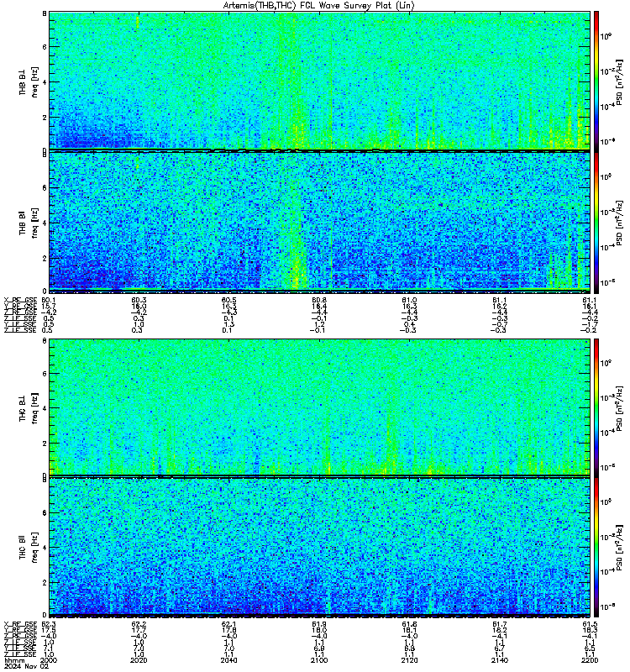Click the THC Y_RE_GSE value '18.3'
This screenshot has width=630, height=672.
click(590, 631)
